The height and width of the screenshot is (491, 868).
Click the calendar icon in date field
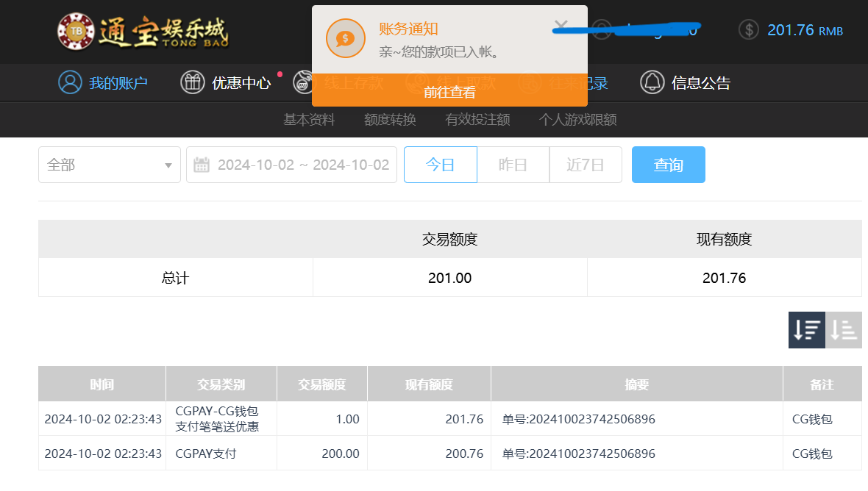pyautogui.click(x=202, y=165)
